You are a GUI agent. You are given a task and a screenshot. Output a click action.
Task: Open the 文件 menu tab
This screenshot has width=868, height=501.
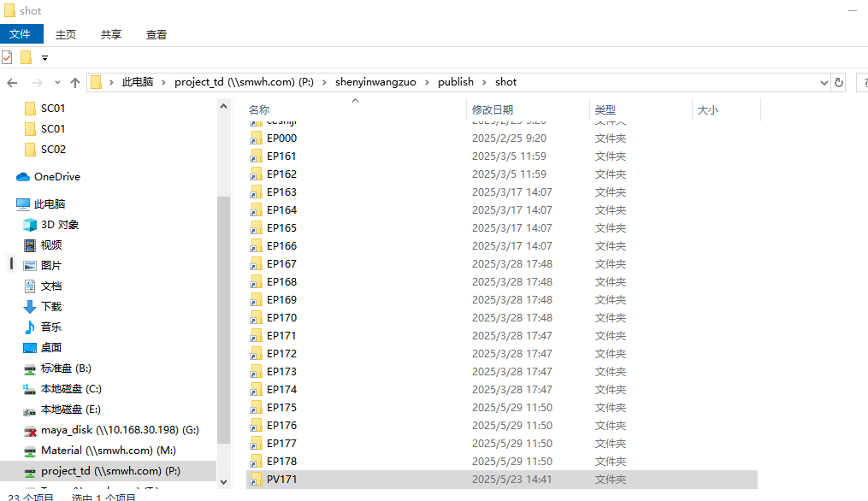pyautogui.click(x=21, y=34)
